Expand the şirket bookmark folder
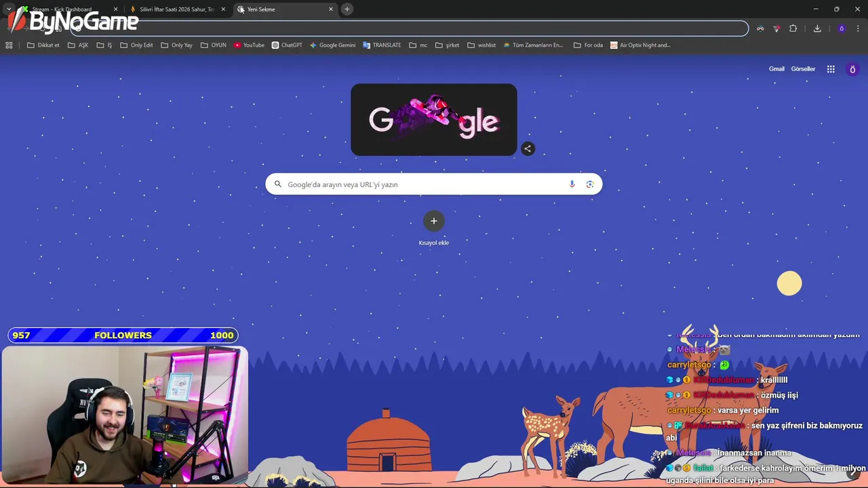The width and height of the screenshot is (868, 488). pyautogui.click(x=448, y=45)
